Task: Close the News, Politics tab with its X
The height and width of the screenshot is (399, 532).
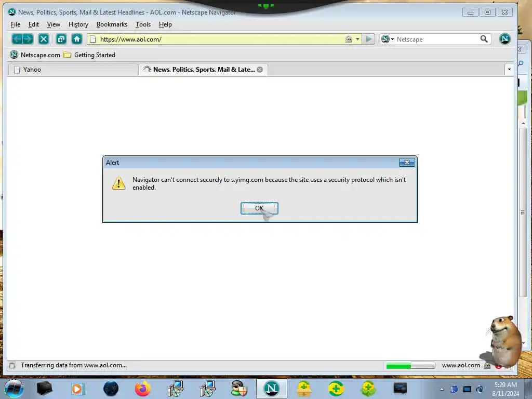Action: (x=260, y=70)
